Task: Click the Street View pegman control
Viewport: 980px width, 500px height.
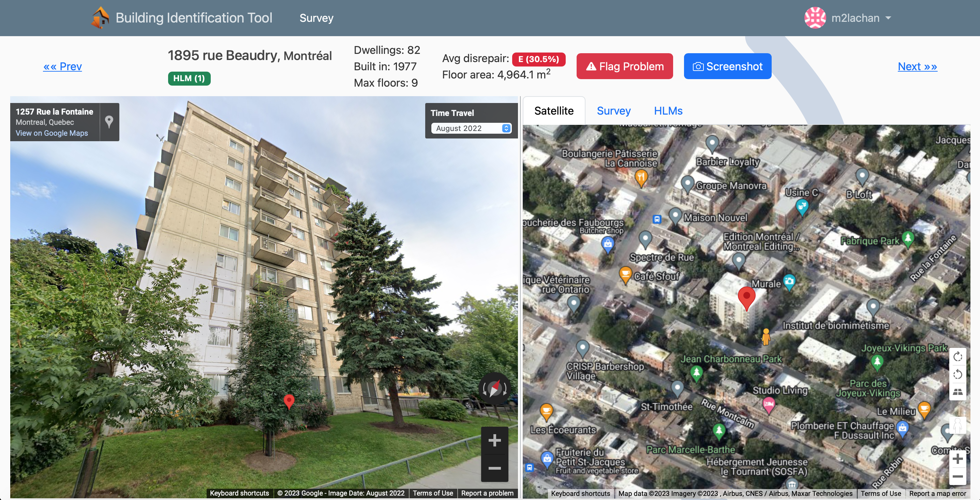Action: click(957, 425)
